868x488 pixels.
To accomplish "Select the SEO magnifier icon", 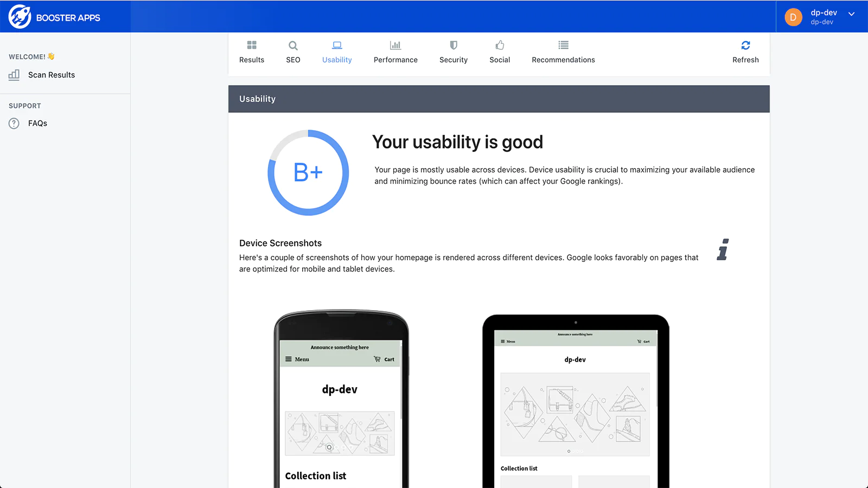I will tap(293, 46).
